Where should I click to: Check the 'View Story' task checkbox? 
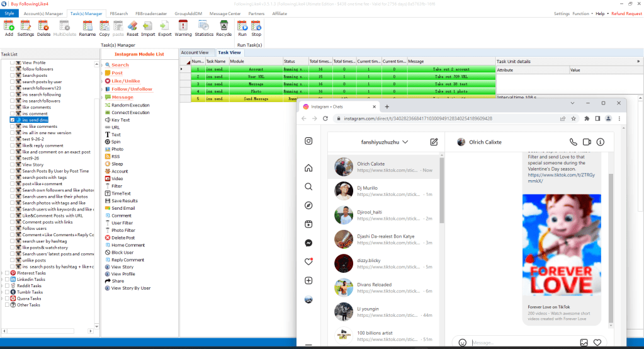(13, 165)
